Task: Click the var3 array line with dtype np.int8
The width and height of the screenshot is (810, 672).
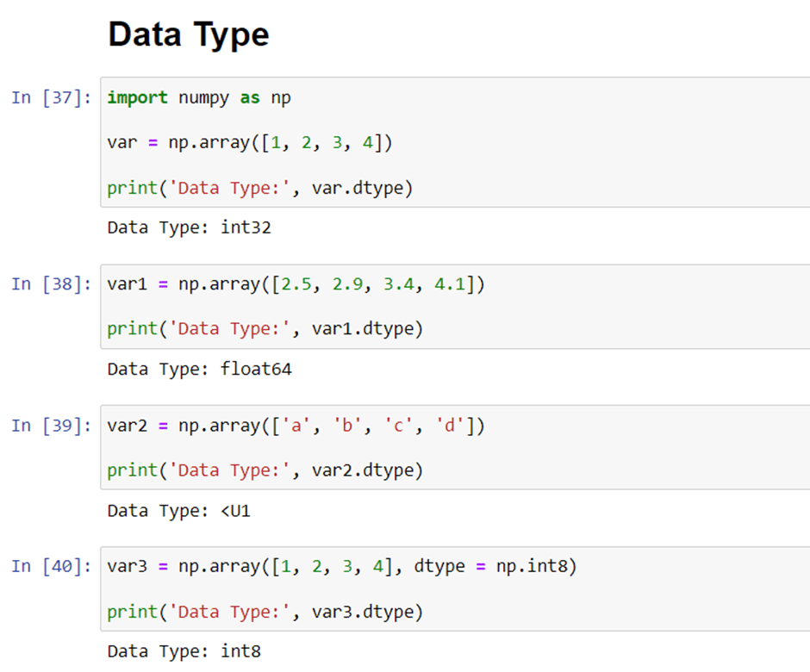Action: [x=342, y=566]
